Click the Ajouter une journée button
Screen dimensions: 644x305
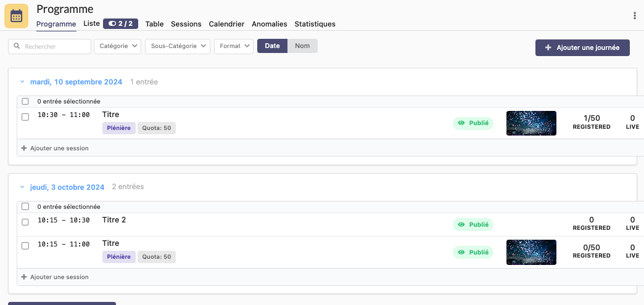click(582, 47)
